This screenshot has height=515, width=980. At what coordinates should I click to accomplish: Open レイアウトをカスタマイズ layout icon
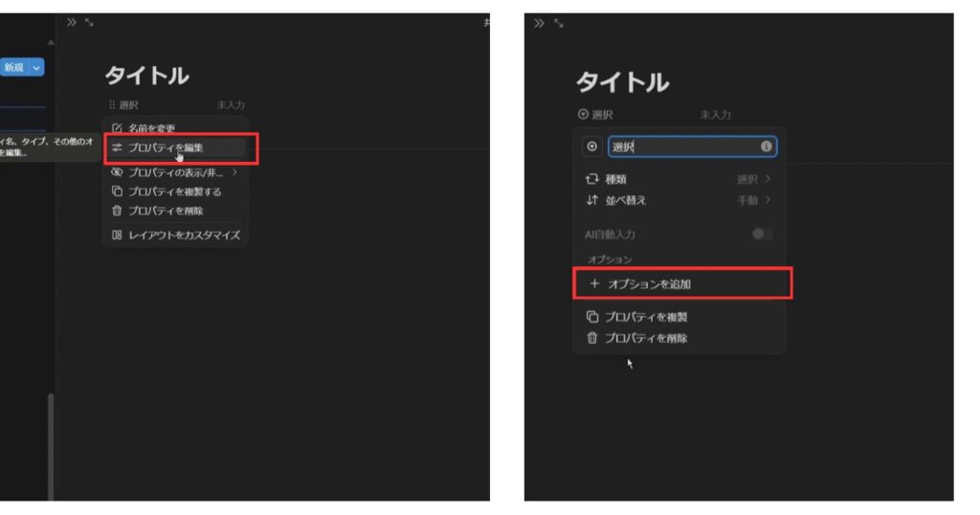pyautogui.click(x=117, y=235)
